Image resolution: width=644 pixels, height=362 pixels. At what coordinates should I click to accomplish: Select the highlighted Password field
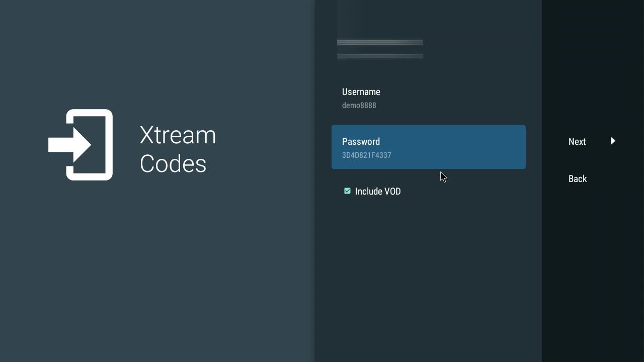(428, 147)
